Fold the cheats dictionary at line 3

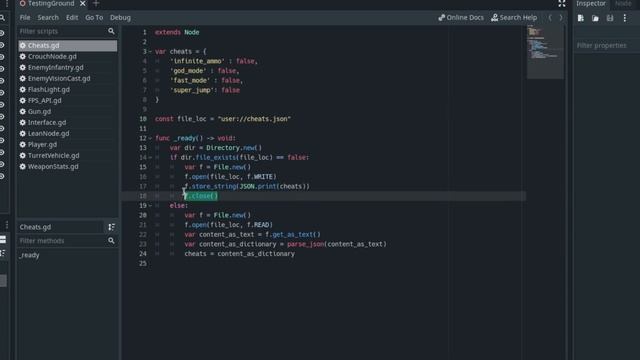pos(150,51)
